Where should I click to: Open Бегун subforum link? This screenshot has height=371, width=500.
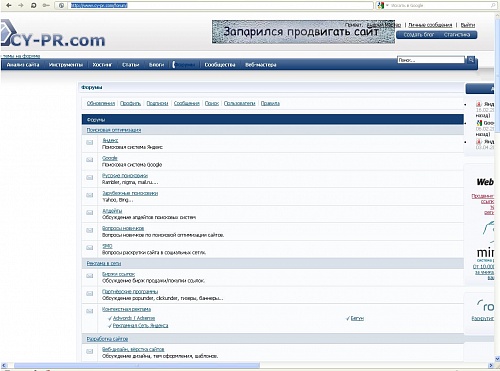tap(357, 318)
